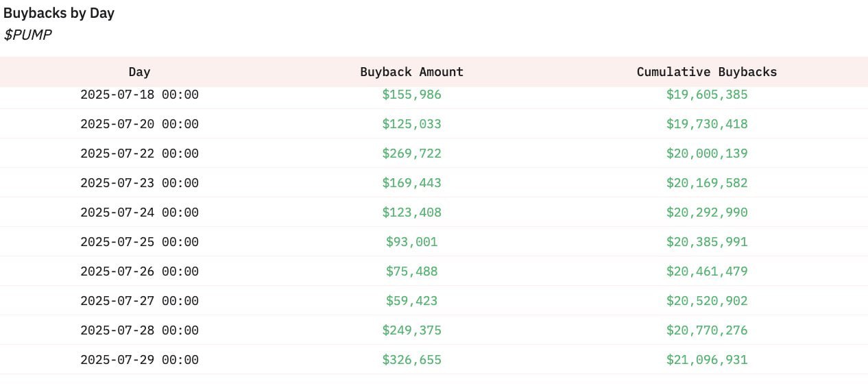The image size is (868, 388).
Task: Select the $93,001 buyback cell
Action: pyautogui.click(x=411, y=242)
